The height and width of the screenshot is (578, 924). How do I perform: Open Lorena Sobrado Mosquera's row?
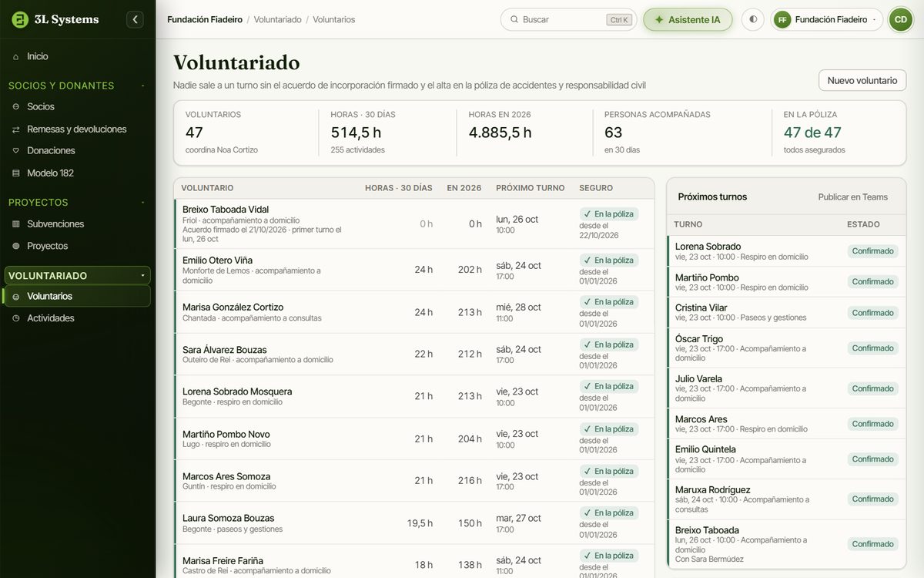click(414, 396)
